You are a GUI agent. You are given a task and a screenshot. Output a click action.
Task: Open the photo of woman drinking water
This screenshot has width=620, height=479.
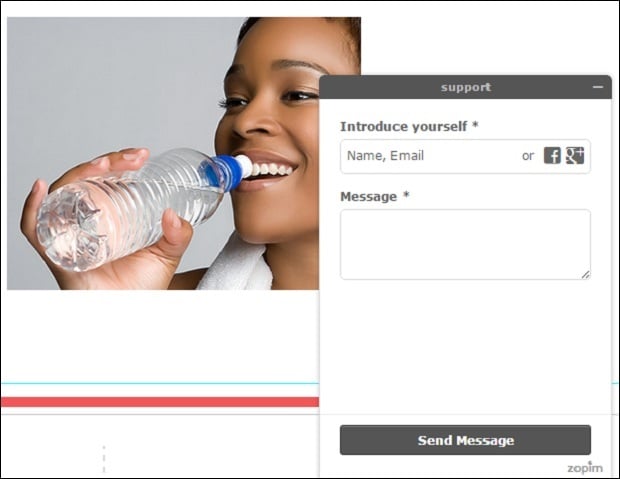tap(163, 153)
